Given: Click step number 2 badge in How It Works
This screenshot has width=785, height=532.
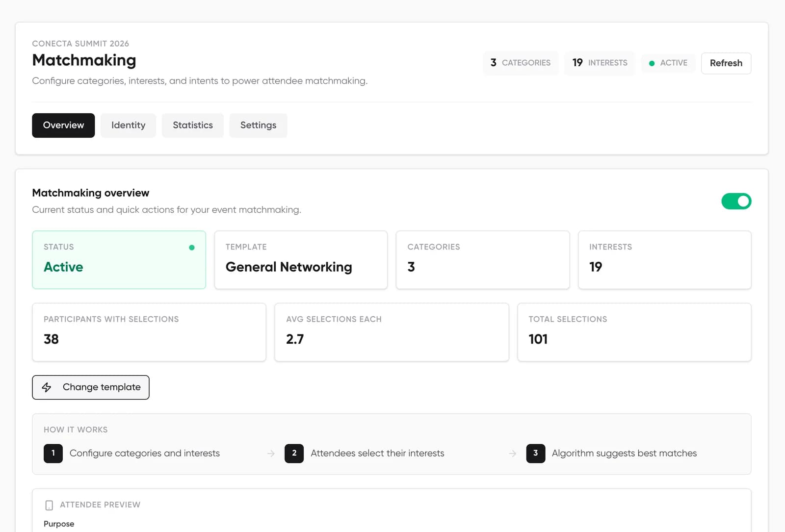Looking at the screenshot, I should (294, 453).
